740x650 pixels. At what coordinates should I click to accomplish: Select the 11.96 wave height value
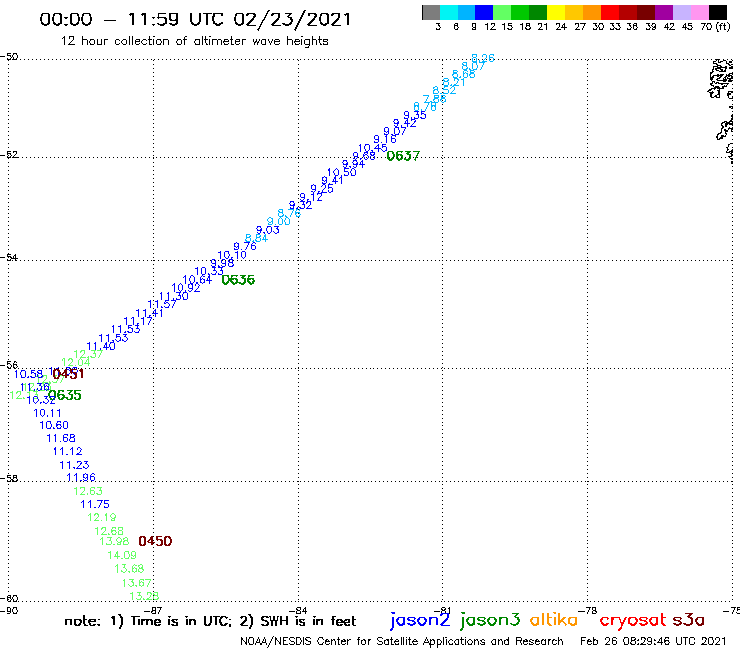click(81, 478)
